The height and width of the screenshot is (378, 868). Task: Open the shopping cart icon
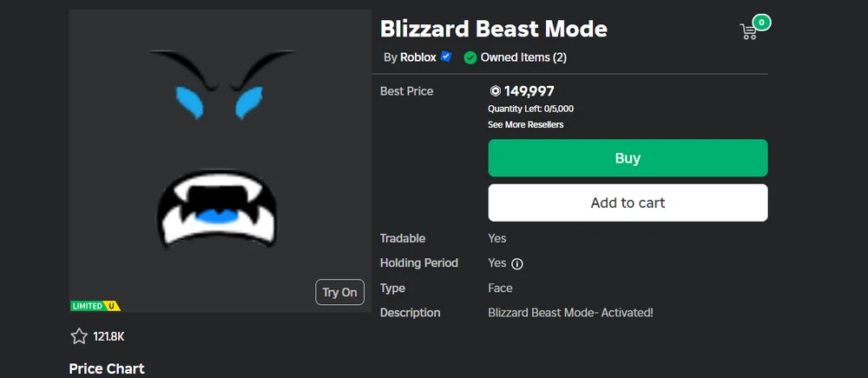pos(748,32)
